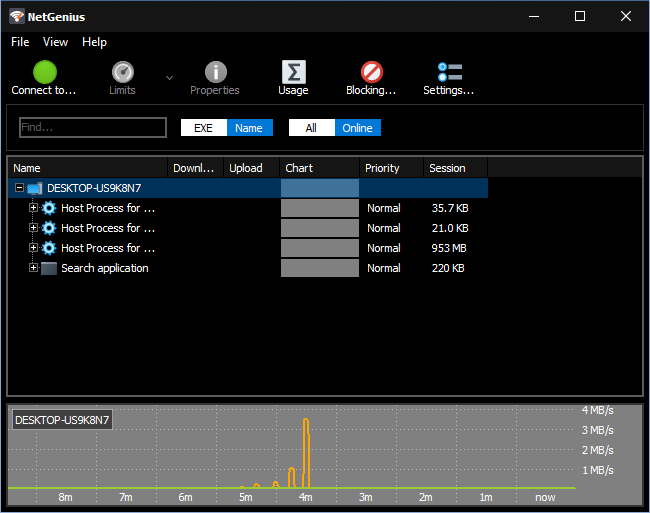Click the 953 MB session value

[x=449, y=248]
